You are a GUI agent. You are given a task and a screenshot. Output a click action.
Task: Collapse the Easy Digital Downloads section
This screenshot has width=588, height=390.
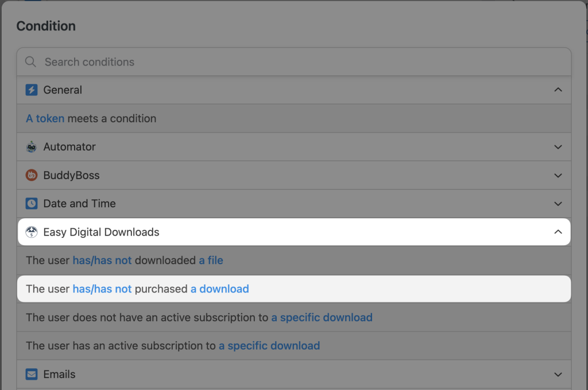(558, 232)
